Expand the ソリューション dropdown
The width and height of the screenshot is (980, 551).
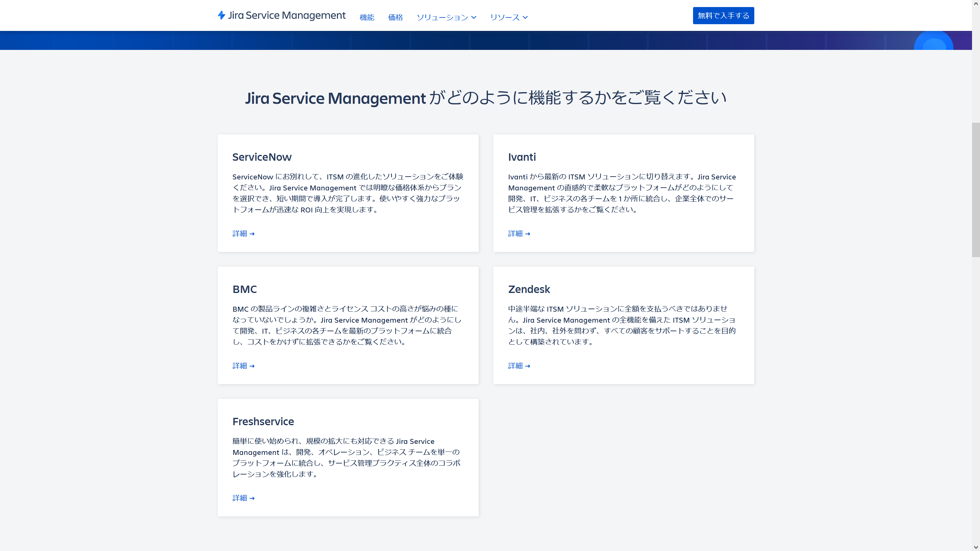[x=442, y=17]
